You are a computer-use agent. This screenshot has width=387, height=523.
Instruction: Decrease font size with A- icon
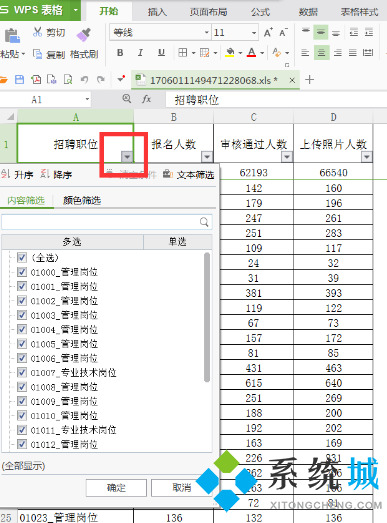[283, 32]
